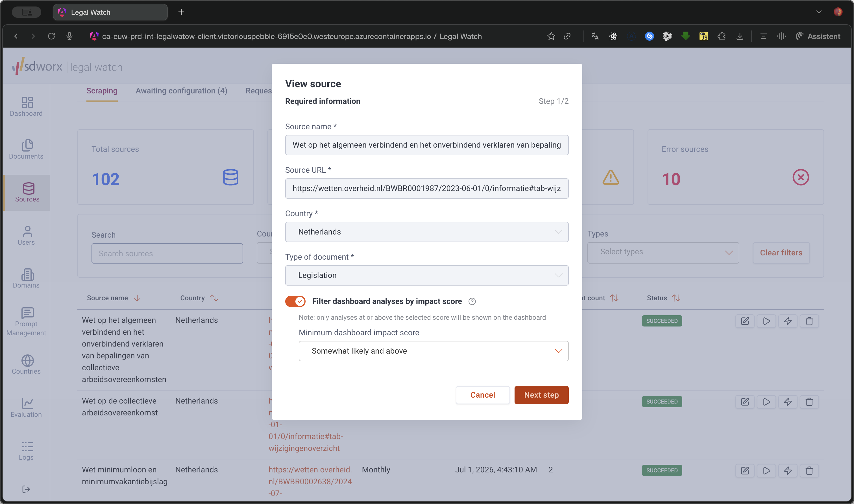Select Sources sidebar item
The width and height of the screenshot is (854, 504).
point(27,192)
